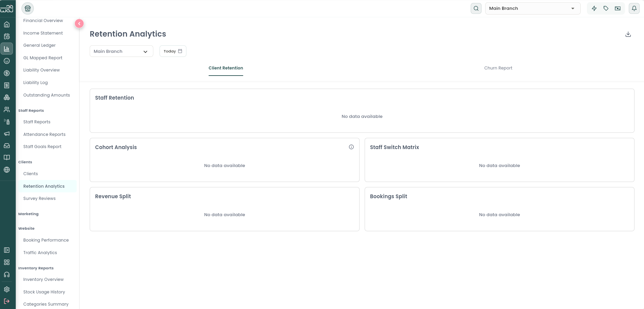This screenshot has height=309, width=644.
Task: Click the stacked cubes sidebar icon
Action: [7, 97]
